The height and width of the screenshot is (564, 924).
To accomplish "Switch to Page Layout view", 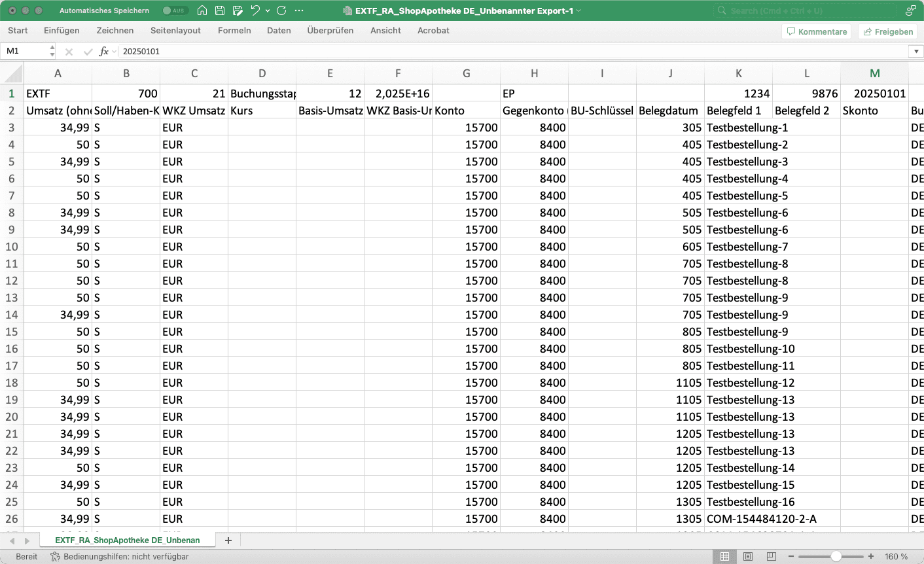I will (x=748, y=557).
